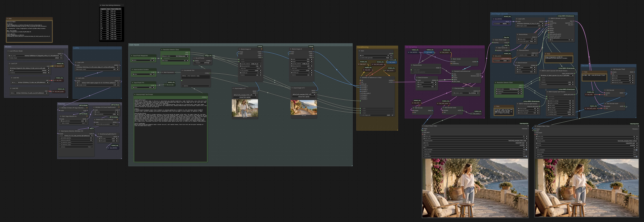Collapse the MMH3 Ultimate Upscale node via title dot

pyautogui.click(x=549, y=18)
